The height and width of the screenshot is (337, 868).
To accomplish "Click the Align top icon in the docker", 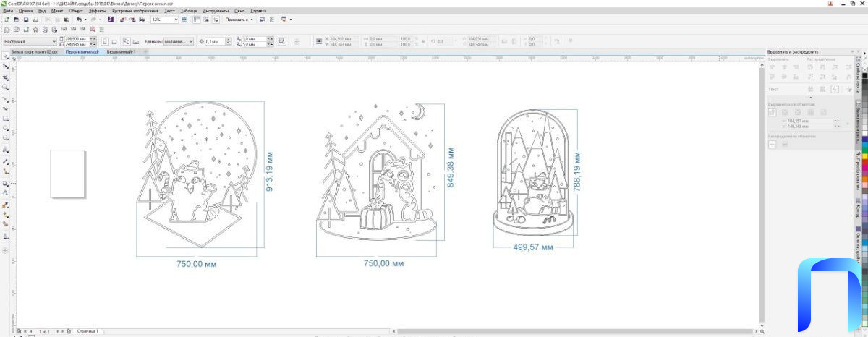I will [772, 77].
